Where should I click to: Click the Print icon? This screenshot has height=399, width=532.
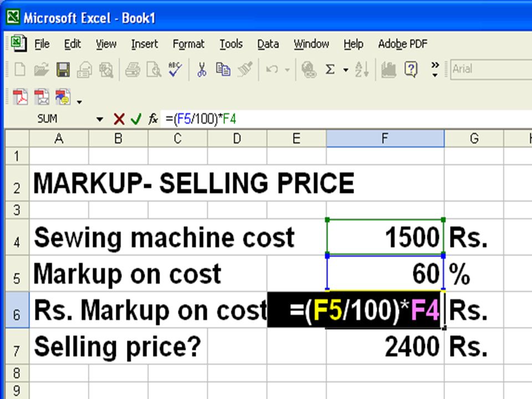coord(132,70)
